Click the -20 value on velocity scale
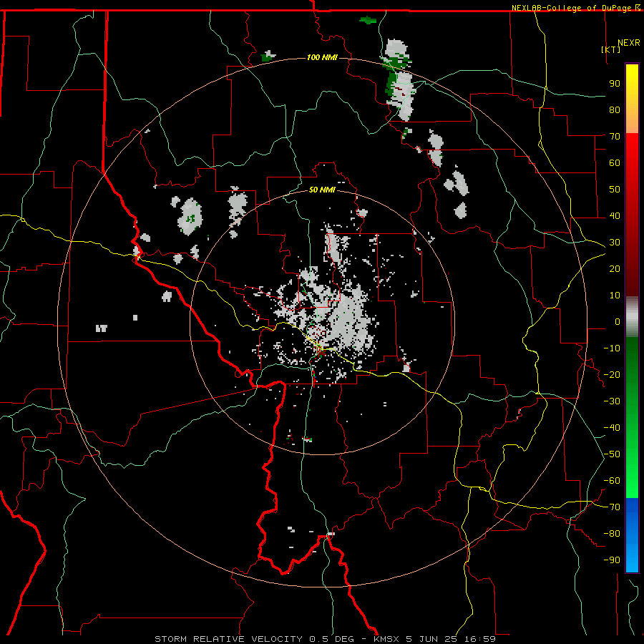The height and width of the screenshot is (644, 644). (x=612, y=374)
